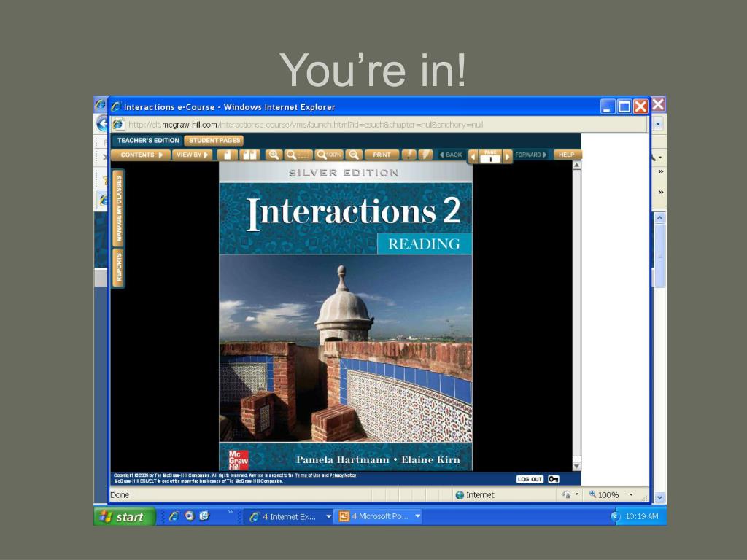Click the zoom in magnifier icon

[274, 155]
